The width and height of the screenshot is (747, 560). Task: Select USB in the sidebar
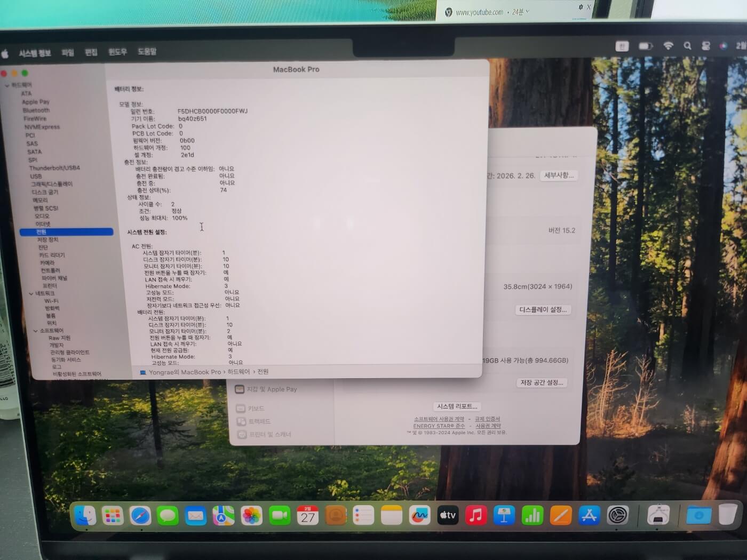(36, 176)
